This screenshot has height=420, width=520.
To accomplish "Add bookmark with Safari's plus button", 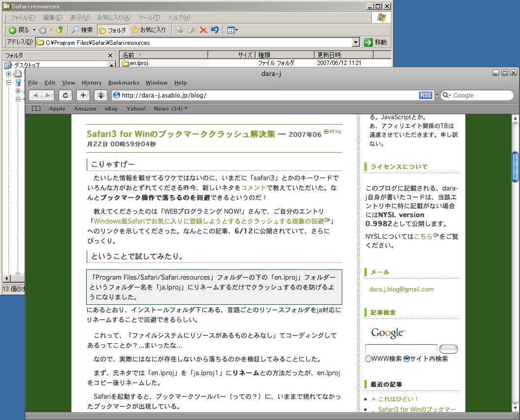I will click(x=83, y=96).
